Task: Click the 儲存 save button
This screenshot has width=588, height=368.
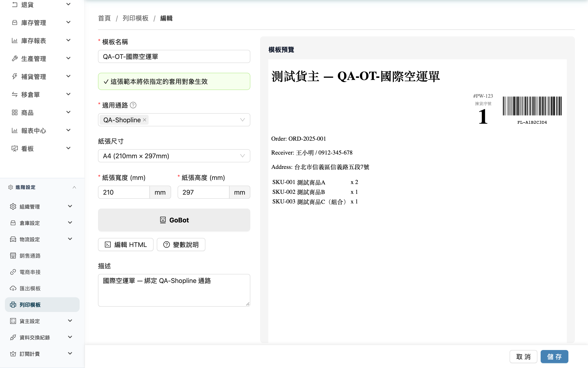Action: pyautogui.click(x=554, y=357)
